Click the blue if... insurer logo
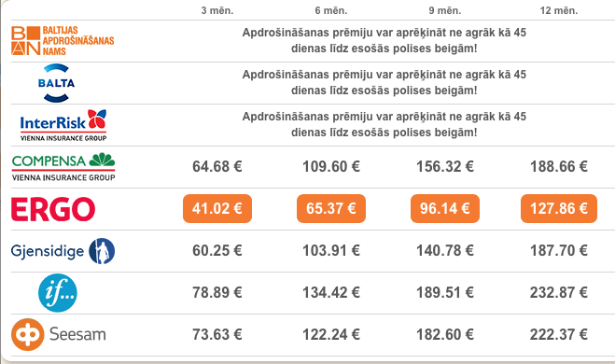Screen dimensions: 615x364 (x=58, y=293)
